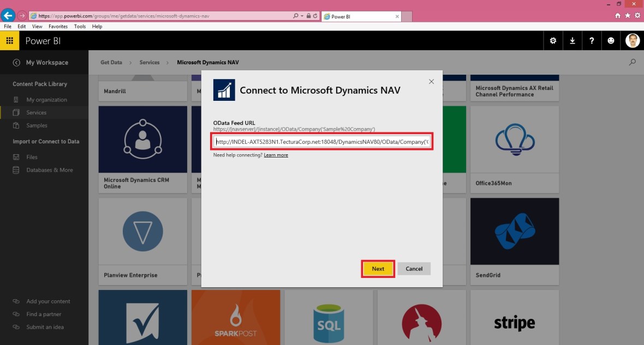The width and height of the screenshot is (644, 345).
Task: Open Power BI help with the question mark icon
Action: click(x=592, y=40)
